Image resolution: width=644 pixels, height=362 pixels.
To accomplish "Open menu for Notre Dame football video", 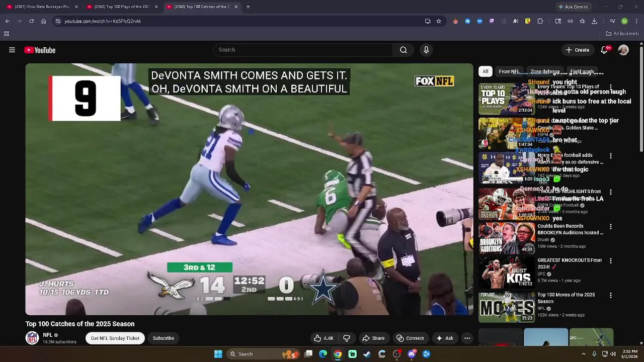I will [x=611, y=156].
